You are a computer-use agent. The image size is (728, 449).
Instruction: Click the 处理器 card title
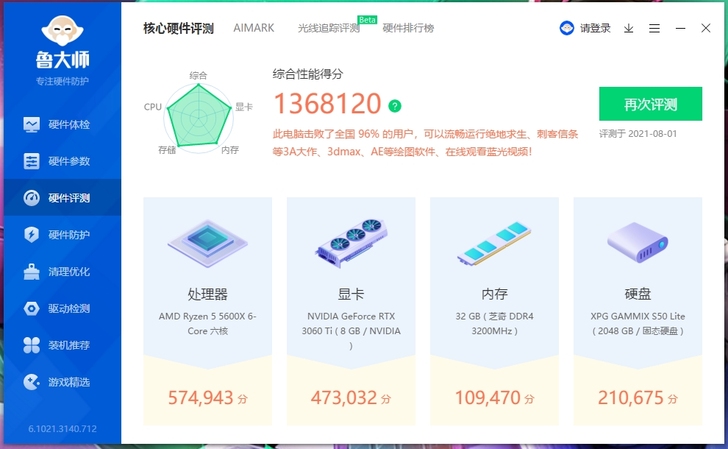[208, 294]
